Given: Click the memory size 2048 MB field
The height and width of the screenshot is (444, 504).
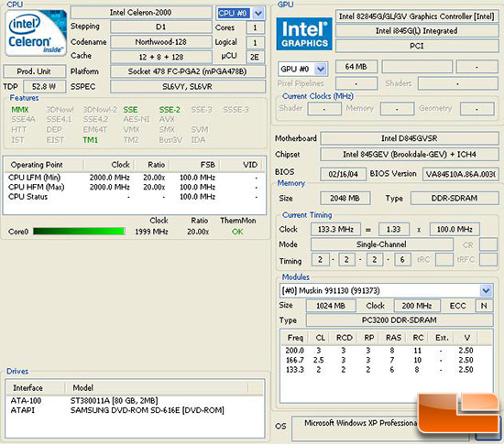Looking at the screenshot, I should pos(345,198).
